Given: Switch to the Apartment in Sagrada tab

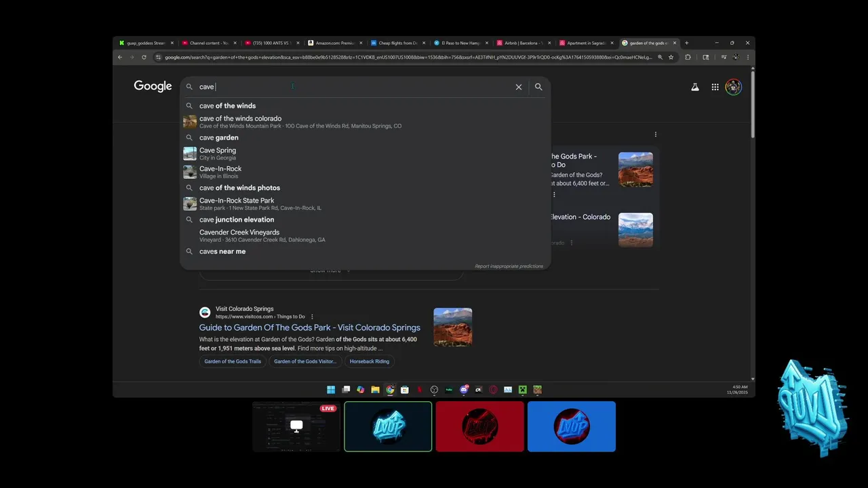Looking at the screenshot, I should [x=586, y=43].
